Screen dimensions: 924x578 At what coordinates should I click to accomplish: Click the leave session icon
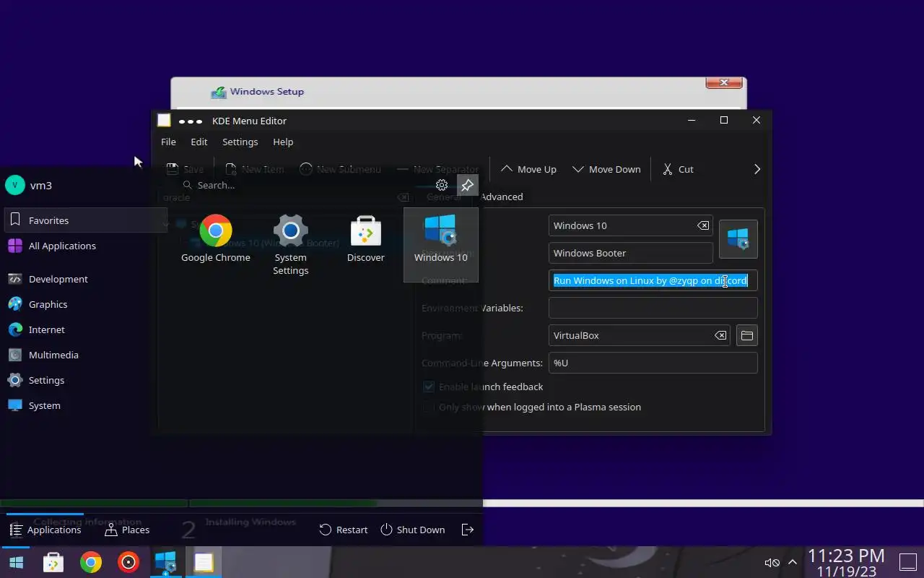point(468,530)
